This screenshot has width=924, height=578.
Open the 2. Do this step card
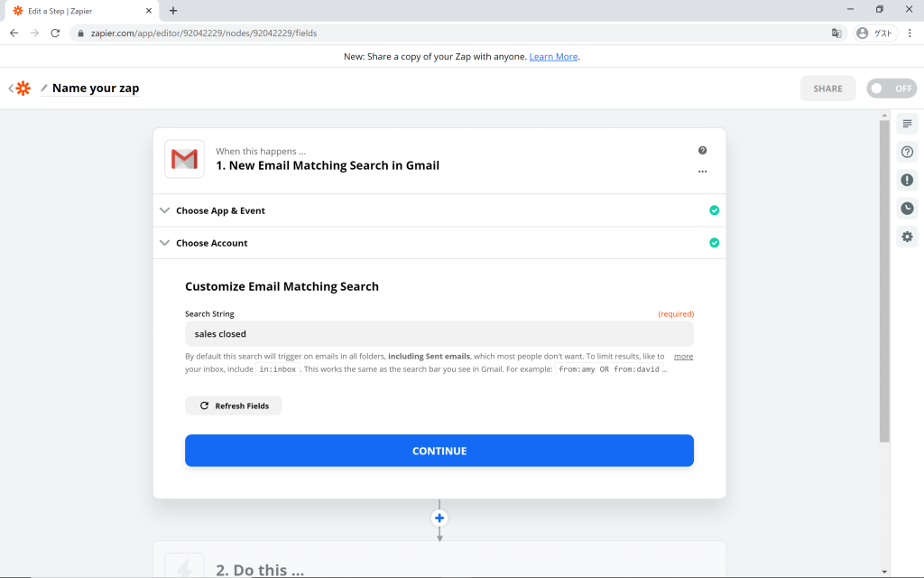tap(439, 559)
